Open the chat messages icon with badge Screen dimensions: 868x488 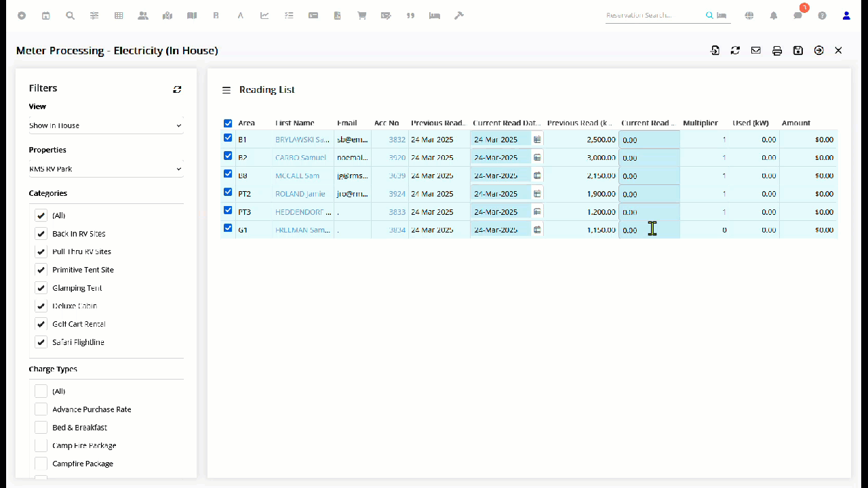click(x=798, y=16)
